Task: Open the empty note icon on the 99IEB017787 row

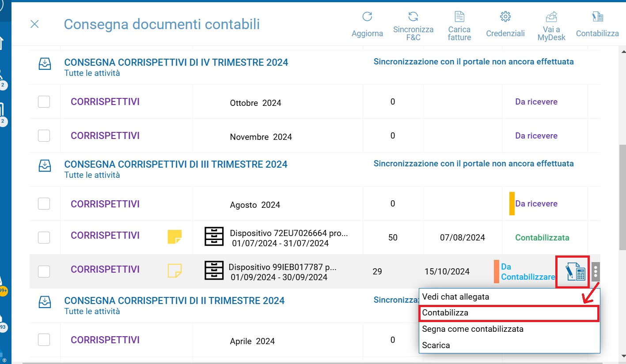Action: (x=175, y=270)
